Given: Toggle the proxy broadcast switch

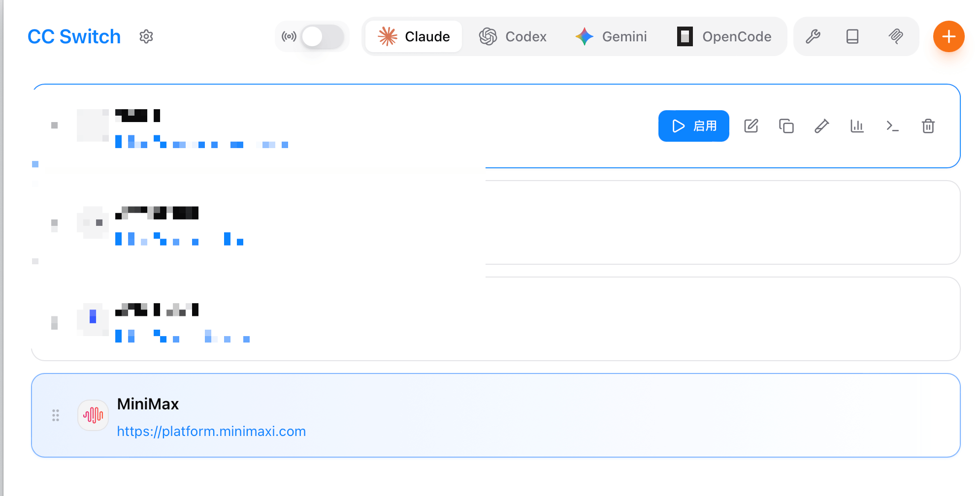Looking at the screenshot, I should pyautogui.click(x=322, y=36).
